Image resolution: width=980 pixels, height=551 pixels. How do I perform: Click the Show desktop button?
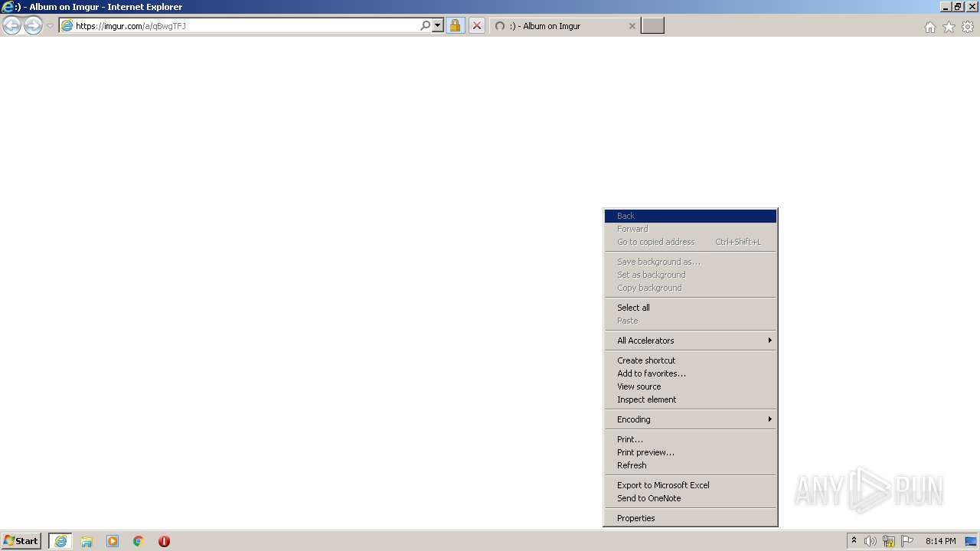(x=972, y=541)
